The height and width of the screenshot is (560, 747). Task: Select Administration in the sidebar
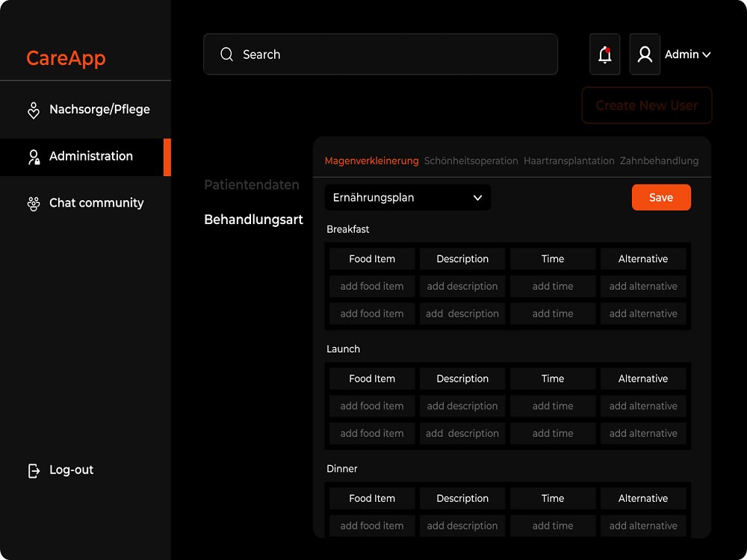tap(85, 157)
